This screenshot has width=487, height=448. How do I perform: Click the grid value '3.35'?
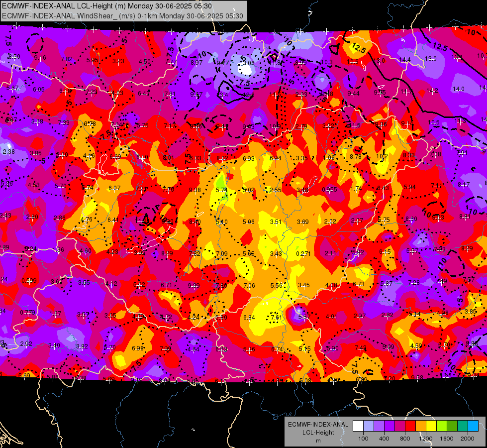302,158
